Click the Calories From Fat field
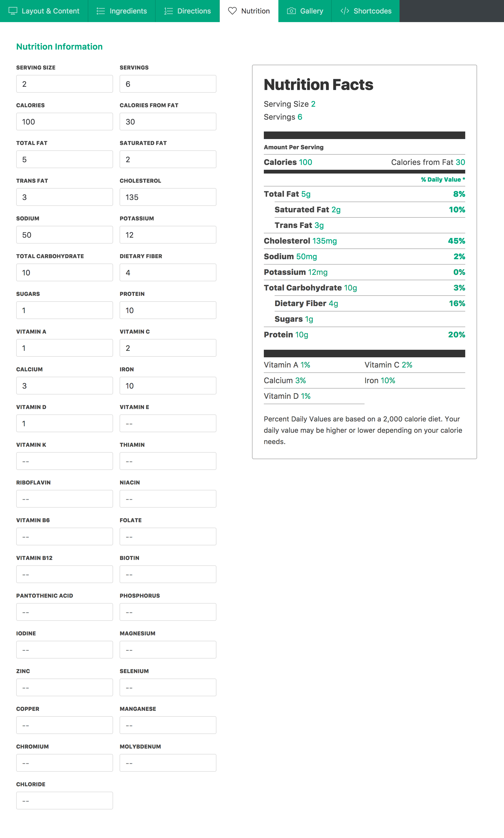 pyautogui.click(x=168, y=122)
